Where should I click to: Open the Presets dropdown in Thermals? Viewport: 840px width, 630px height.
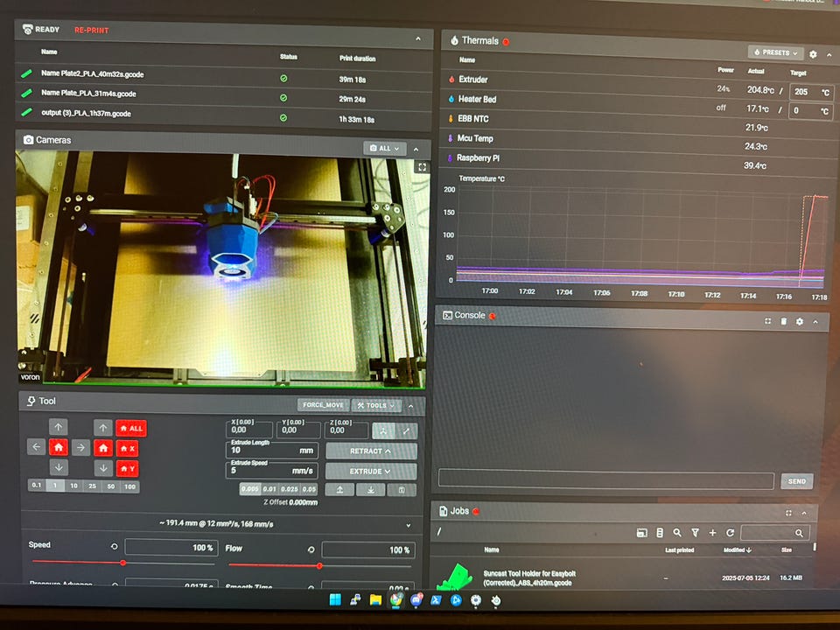pyautogui.click(x=775, y=53)
